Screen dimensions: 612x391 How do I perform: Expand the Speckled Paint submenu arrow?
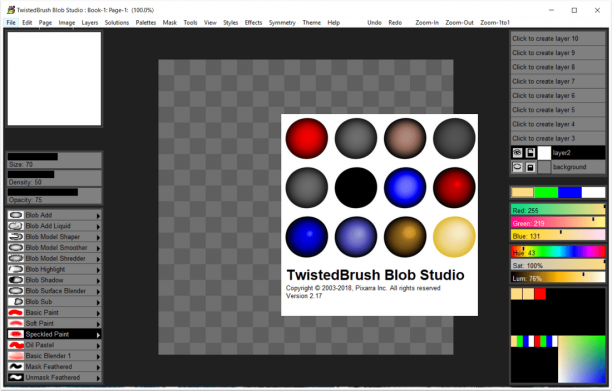tap(98, 334)
